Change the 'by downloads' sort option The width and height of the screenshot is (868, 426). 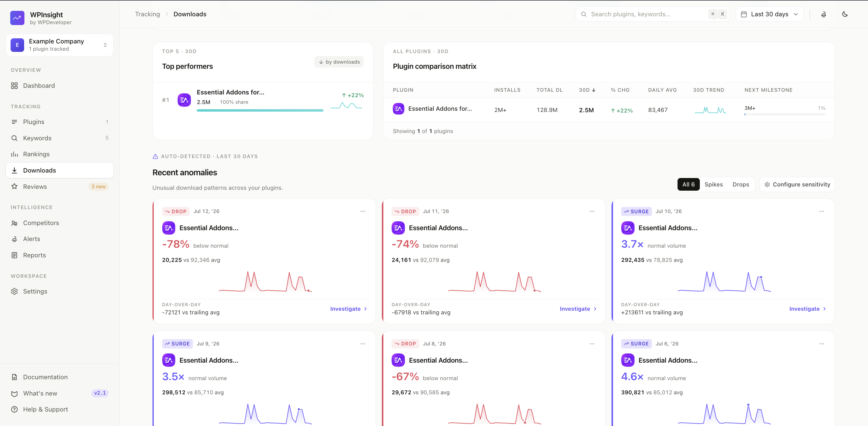[x=339, y=62]
